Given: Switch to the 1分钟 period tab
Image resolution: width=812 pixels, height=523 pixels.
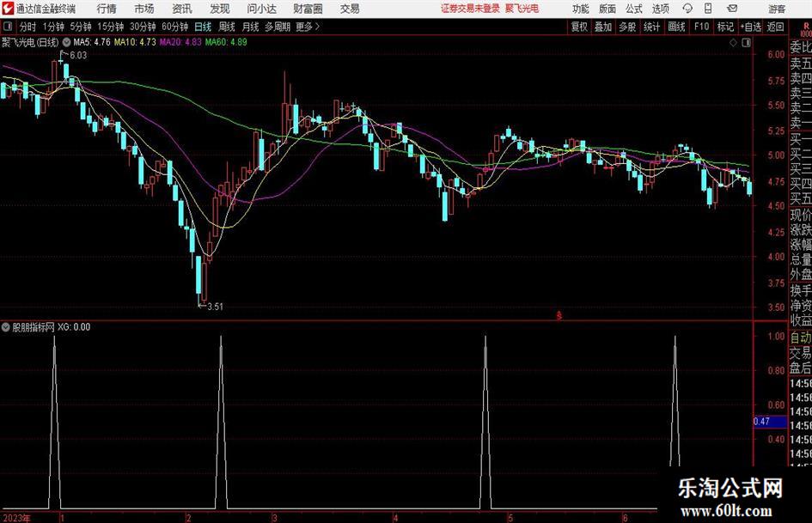Looking at the screenshot, I should click(52, 27).
